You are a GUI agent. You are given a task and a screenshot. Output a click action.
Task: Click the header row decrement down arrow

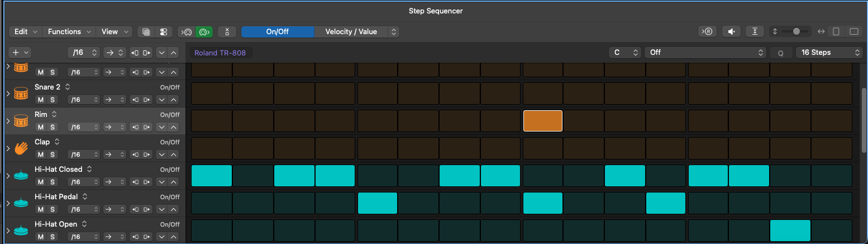pyautogui.click(x=161, y=53)
